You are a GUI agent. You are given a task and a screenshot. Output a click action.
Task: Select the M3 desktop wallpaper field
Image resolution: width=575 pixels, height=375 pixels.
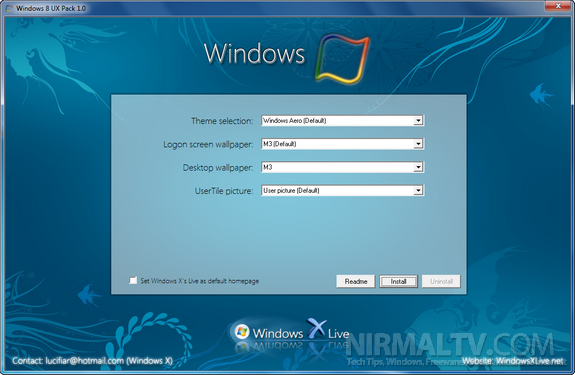343,167
